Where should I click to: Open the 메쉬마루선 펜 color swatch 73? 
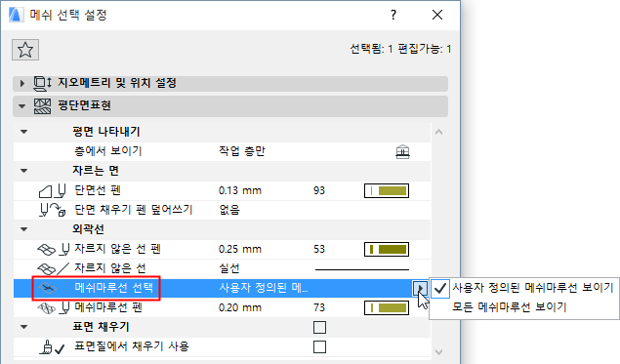click(387, 307)
